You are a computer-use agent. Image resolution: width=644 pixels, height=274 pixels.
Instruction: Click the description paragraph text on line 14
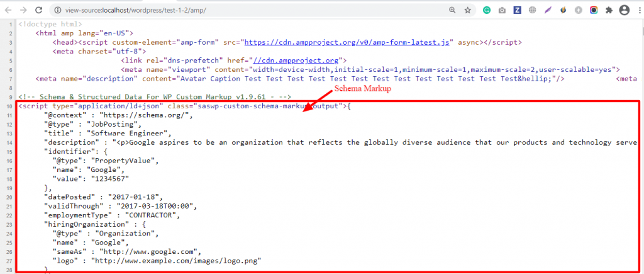point(376,142)
